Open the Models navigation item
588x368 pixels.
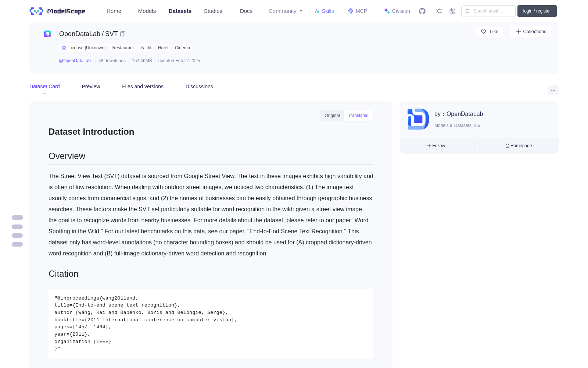(147, 11)
